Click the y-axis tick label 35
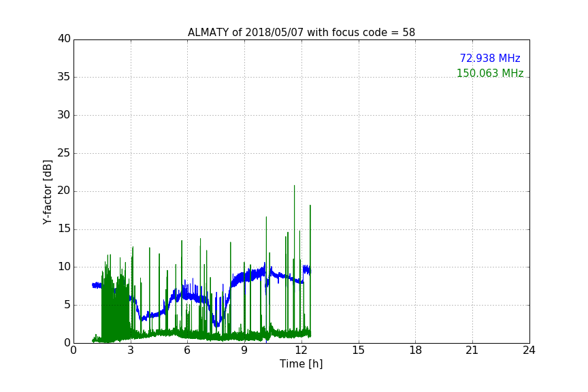Screen dimensions: 588x392 click(x=64, y=77)
